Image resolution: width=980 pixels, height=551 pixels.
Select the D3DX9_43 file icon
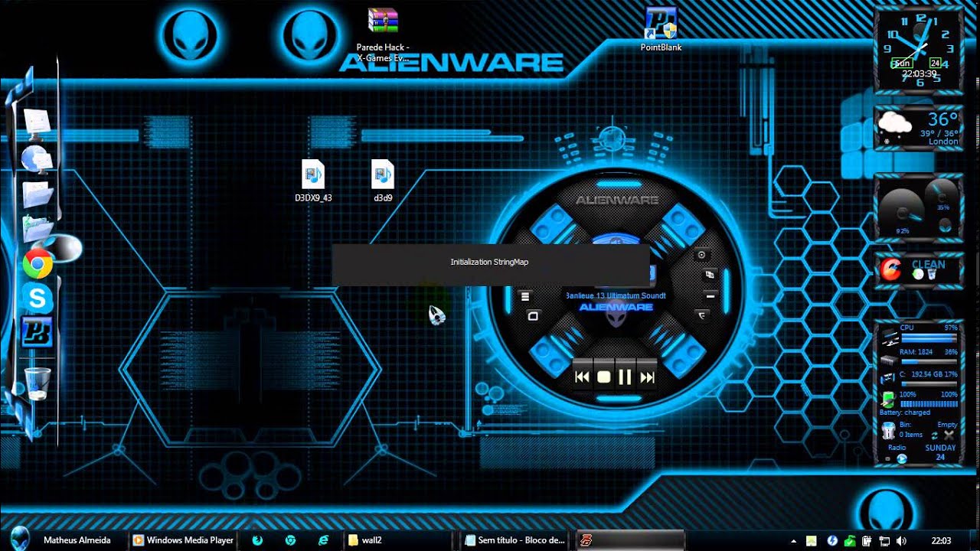coord(313,181)
